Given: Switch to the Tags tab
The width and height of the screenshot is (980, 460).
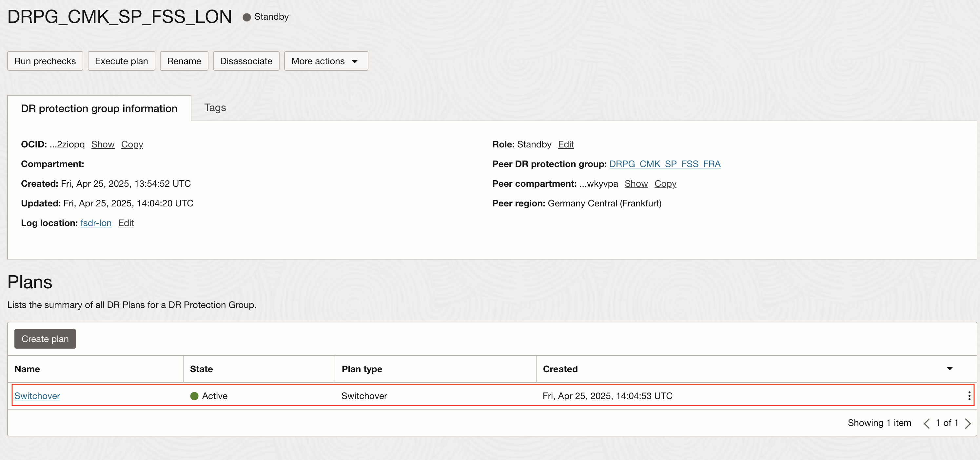Looking at the screenshot, I should coord(215,107).
